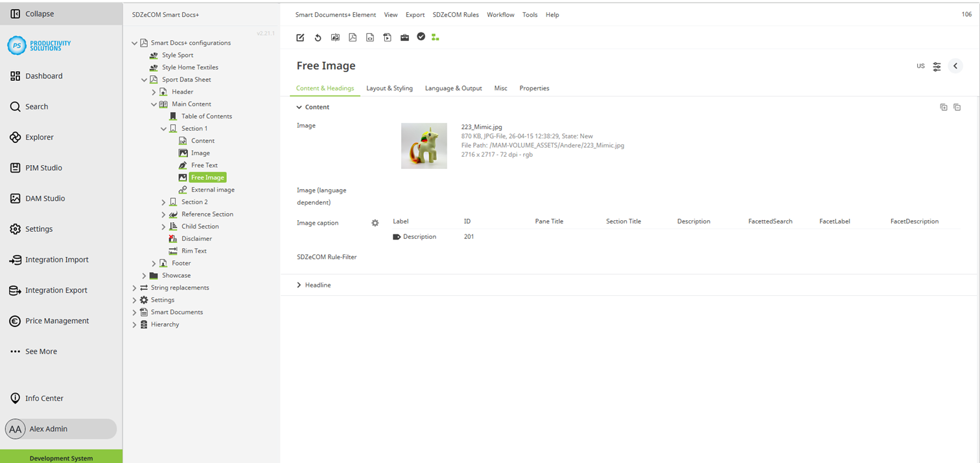
Task: Click the play file toolbar icon
Action: pyautogui.click(x=388, y=38)
